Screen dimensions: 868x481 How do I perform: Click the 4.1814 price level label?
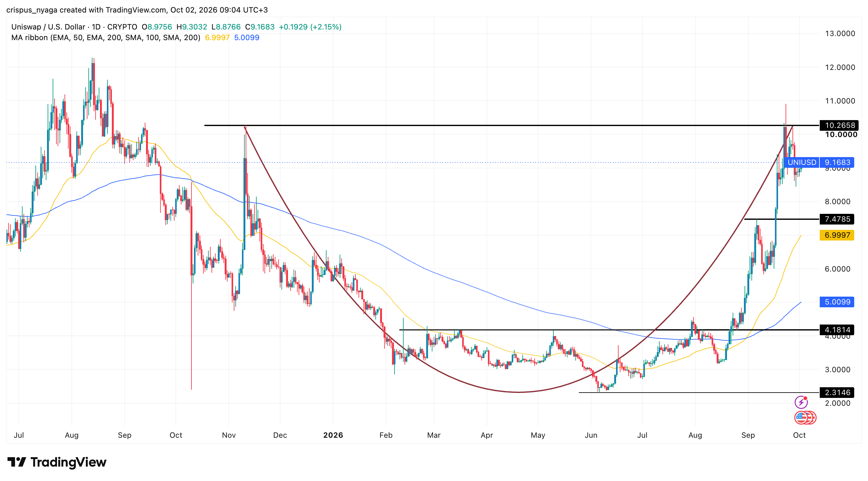[x=837, y=330]
